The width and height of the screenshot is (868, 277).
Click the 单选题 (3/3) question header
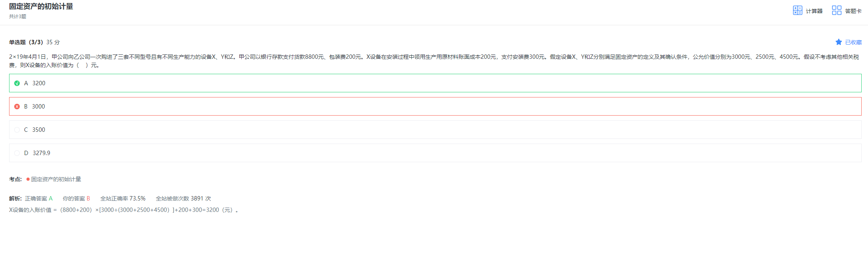(x=26, y=42)
